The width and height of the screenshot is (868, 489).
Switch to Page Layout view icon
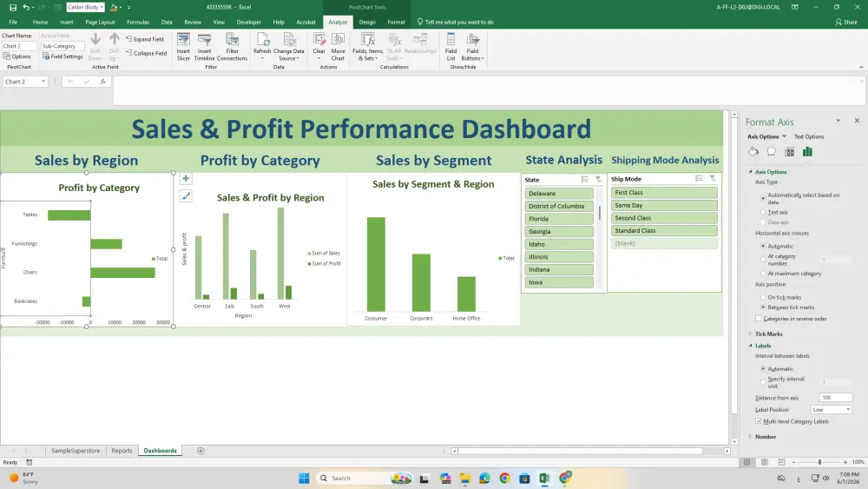click(764, 462)
